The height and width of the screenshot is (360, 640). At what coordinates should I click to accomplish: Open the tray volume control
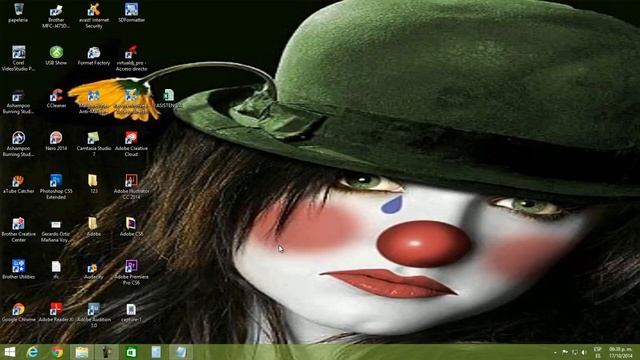[x=584, y=352]
